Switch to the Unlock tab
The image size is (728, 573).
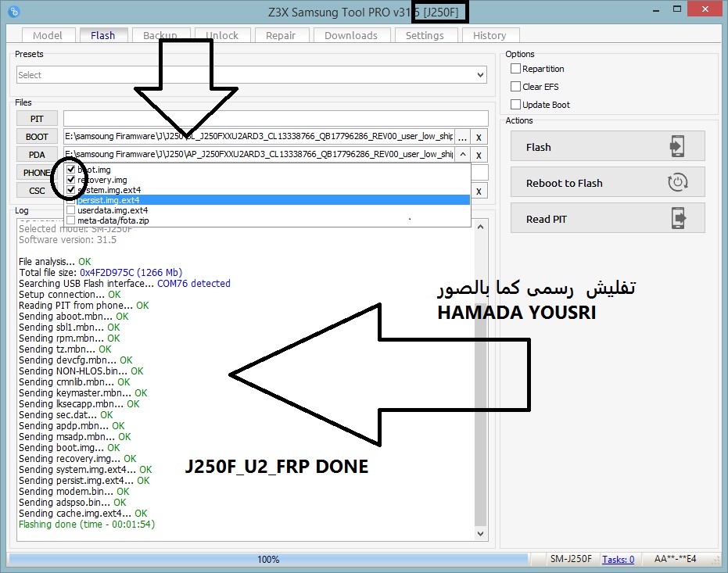222,35
